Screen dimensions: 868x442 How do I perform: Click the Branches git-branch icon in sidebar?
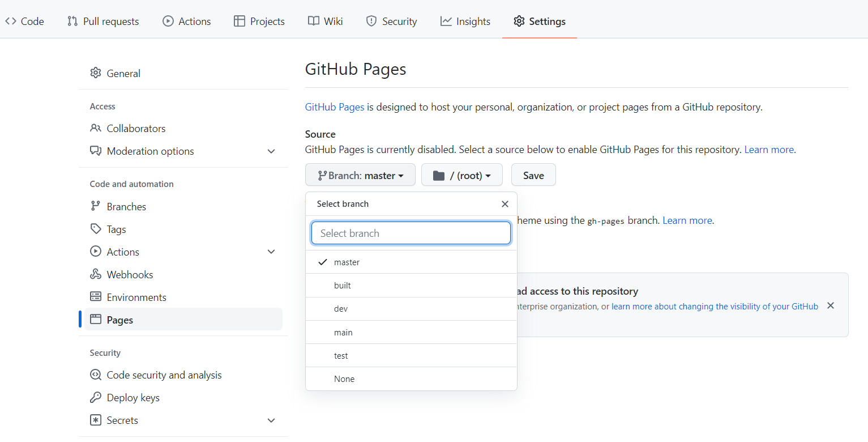(x=96, y=206)
